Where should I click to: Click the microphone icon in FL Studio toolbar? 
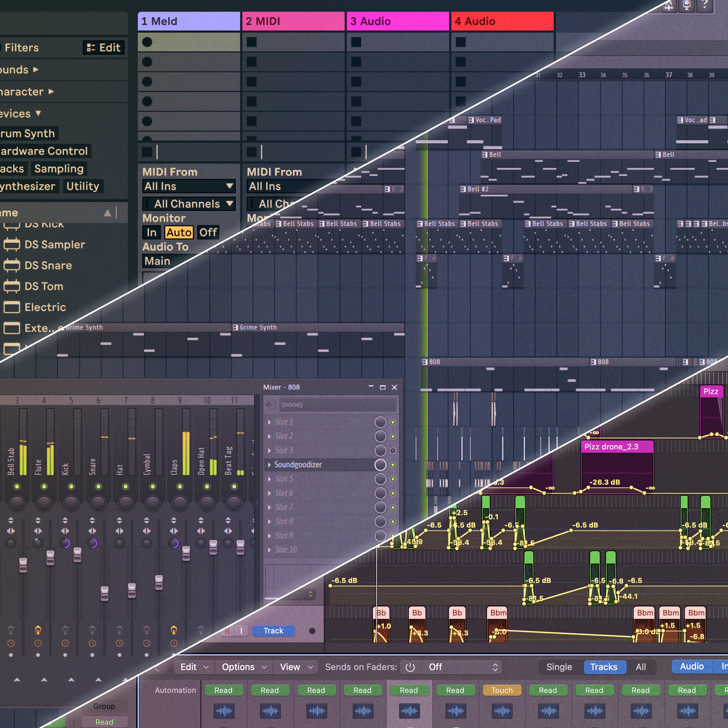click(687, 5)
